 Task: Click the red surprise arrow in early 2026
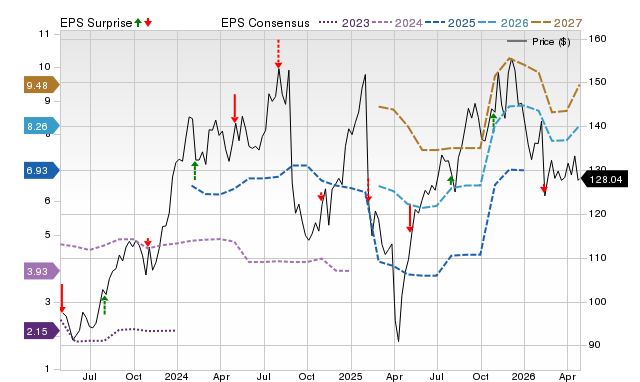(544, 189)
